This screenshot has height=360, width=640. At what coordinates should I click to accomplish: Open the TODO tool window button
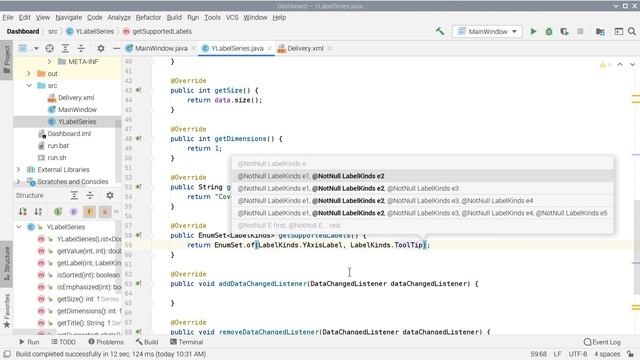pyautogui.click(x=63, y=342)
